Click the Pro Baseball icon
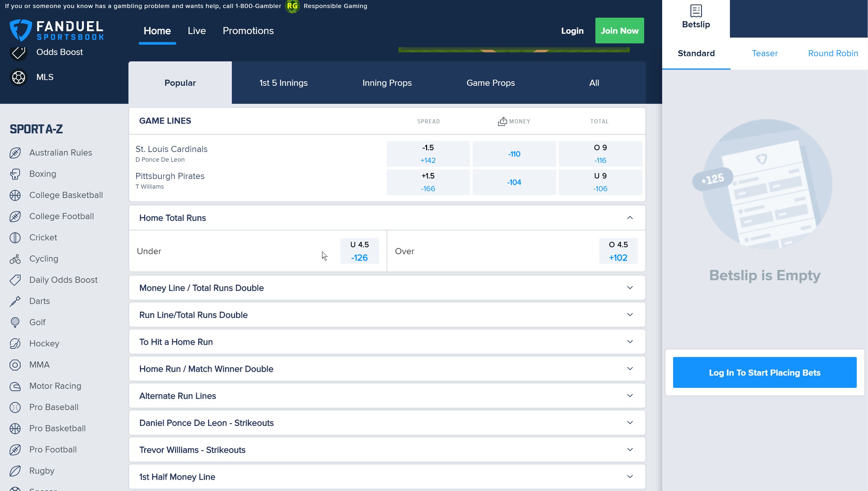The width and height of the screenshot is (868, 491). coord(15,407)
